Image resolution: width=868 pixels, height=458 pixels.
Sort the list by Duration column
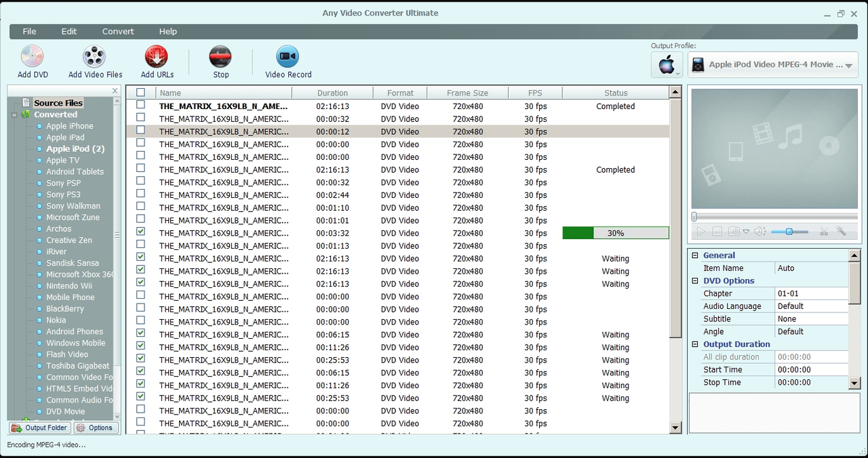pos(332,93)
